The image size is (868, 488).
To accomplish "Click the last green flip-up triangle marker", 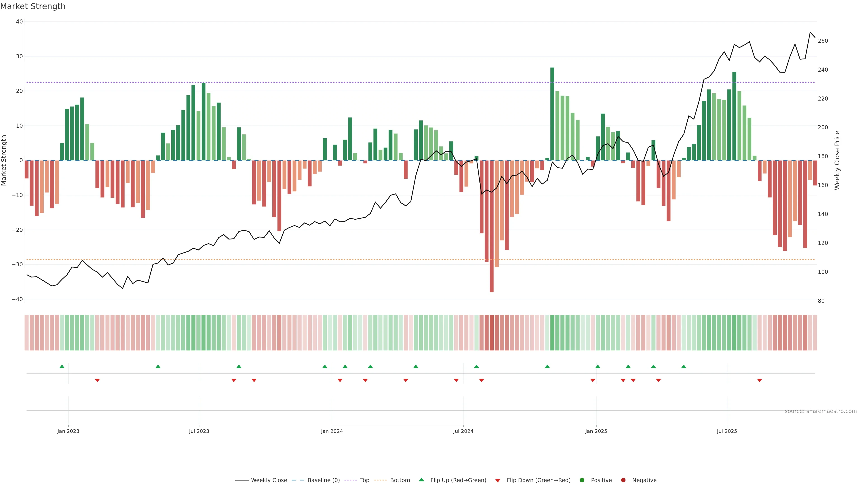I will 684,366.
